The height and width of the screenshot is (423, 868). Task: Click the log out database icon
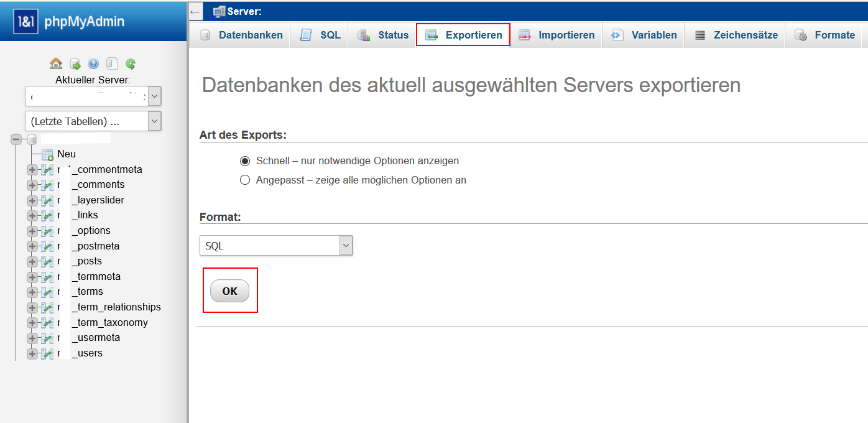tap(75, 63)
